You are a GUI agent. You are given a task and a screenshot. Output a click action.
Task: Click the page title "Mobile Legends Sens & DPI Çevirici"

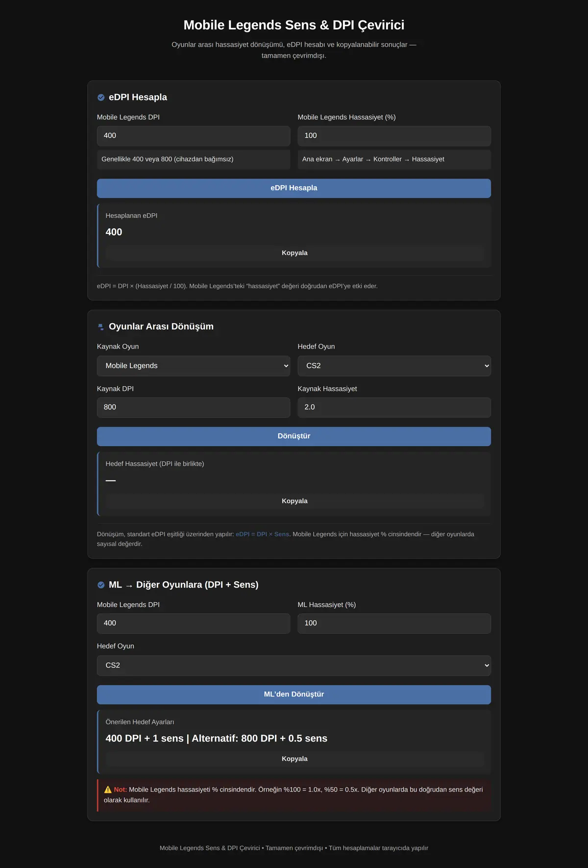294,25
